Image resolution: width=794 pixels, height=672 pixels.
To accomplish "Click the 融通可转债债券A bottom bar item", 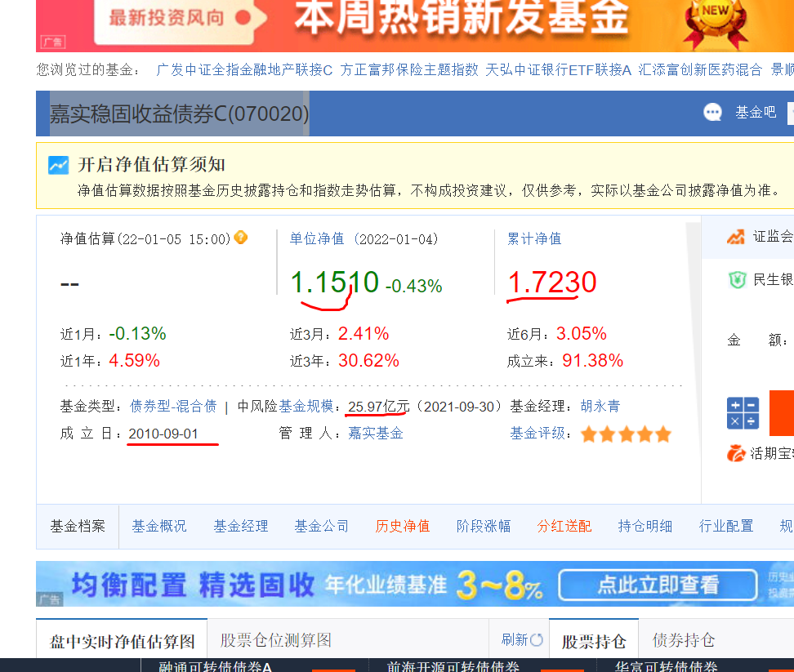I will click(x=215, y=666).
